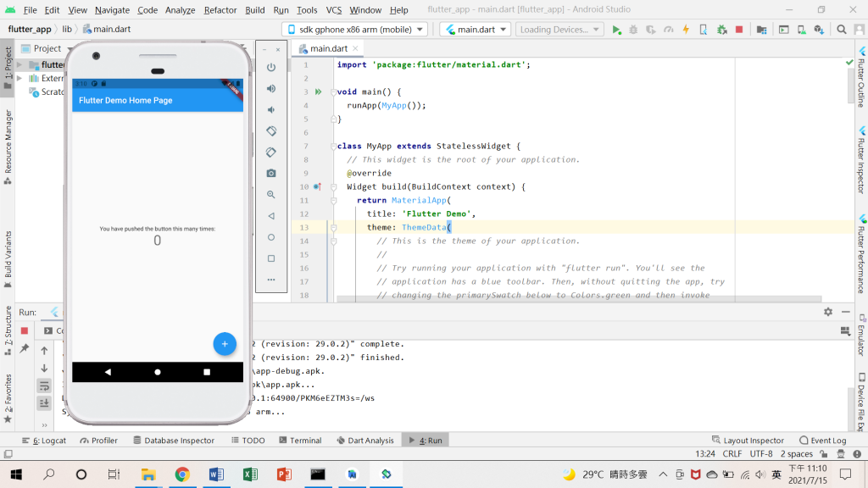Open the Build menu

[x=254, y=10]
